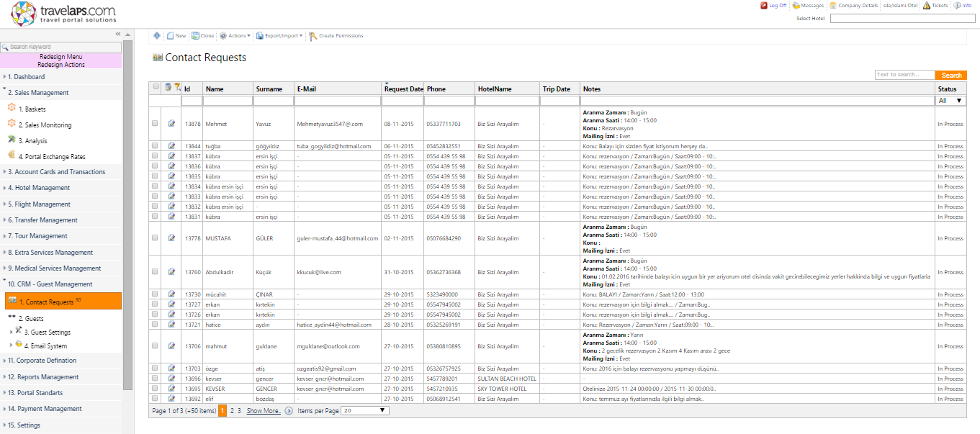Open the Sales Monitoring menu item
Viewport: 980px width, 434px height.
click(x=45, y=125)
